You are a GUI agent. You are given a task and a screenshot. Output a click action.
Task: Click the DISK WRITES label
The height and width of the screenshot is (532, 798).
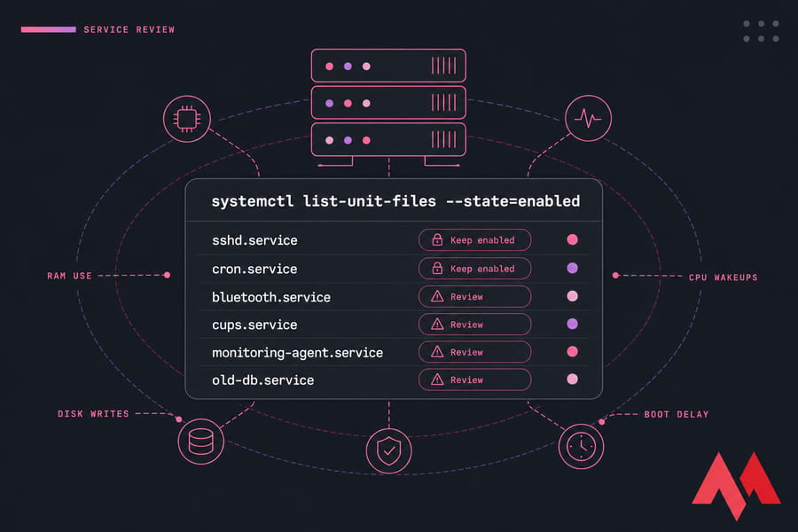[93, 413]
